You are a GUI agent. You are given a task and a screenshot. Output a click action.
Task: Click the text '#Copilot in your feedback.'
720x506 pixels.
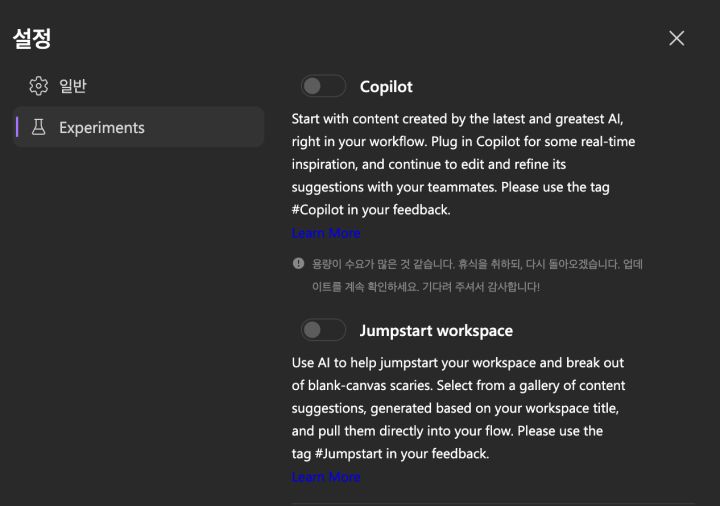371,210
